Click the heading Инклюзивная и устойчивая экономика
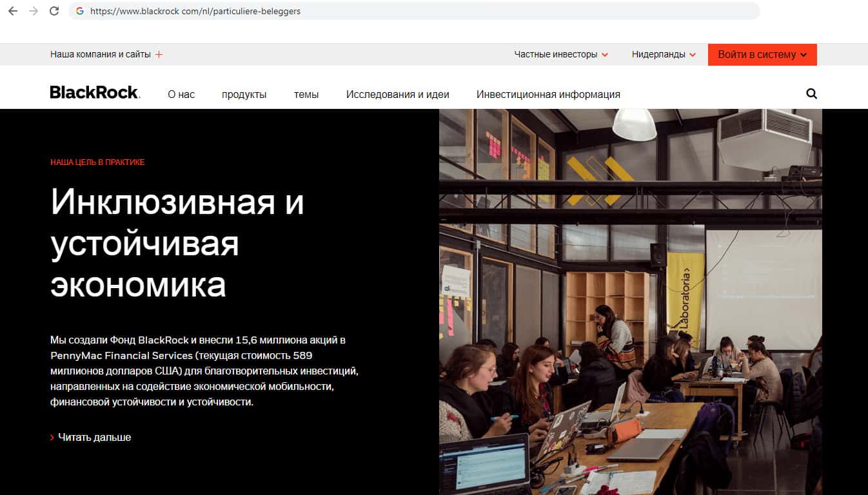 pos(177,242)
